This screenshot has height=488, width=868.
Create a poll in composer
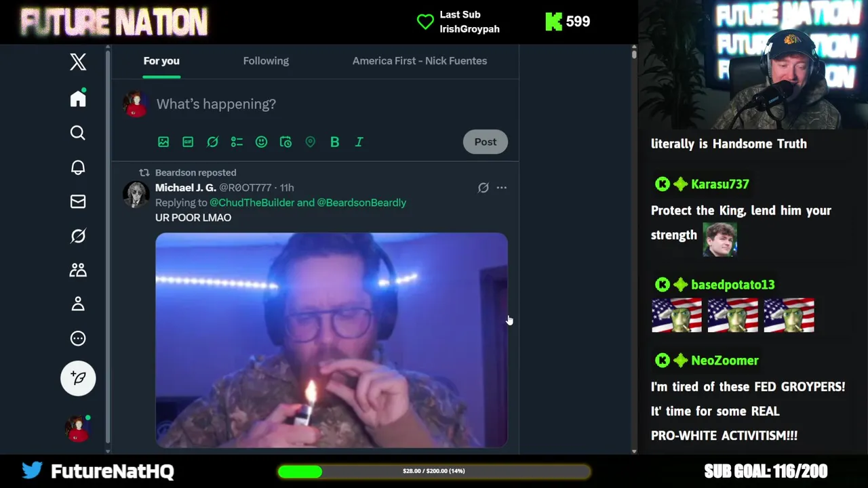(x=237, y=142)
